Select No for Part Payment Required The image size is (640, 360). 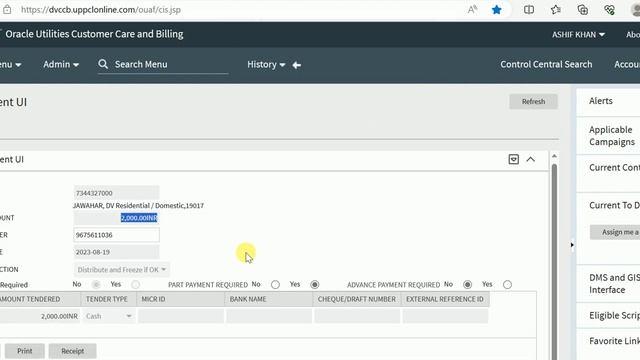[276, 284]
